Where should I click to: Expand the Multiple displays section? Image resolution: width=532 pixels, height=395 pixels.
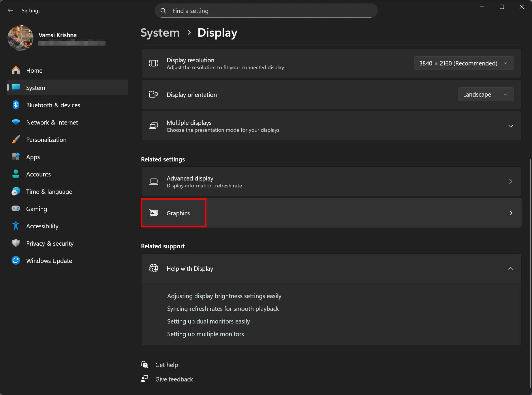click(331, 126)
